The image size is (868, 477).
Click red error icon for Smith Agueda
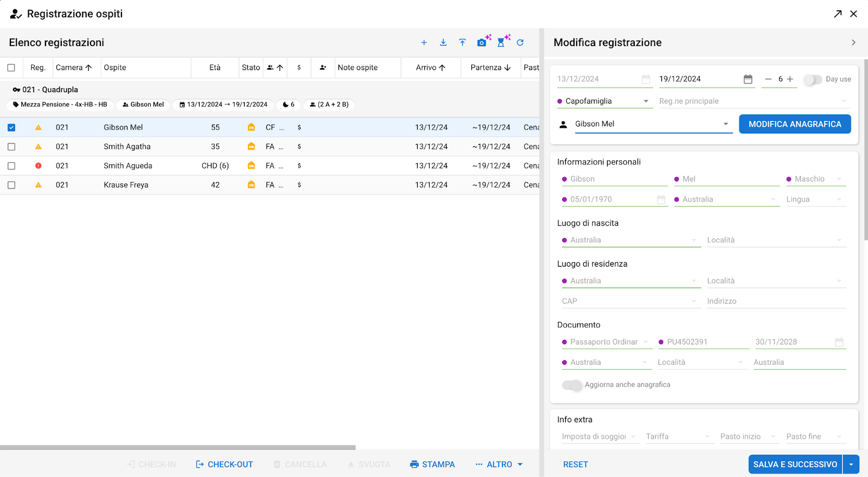(39, 166)
